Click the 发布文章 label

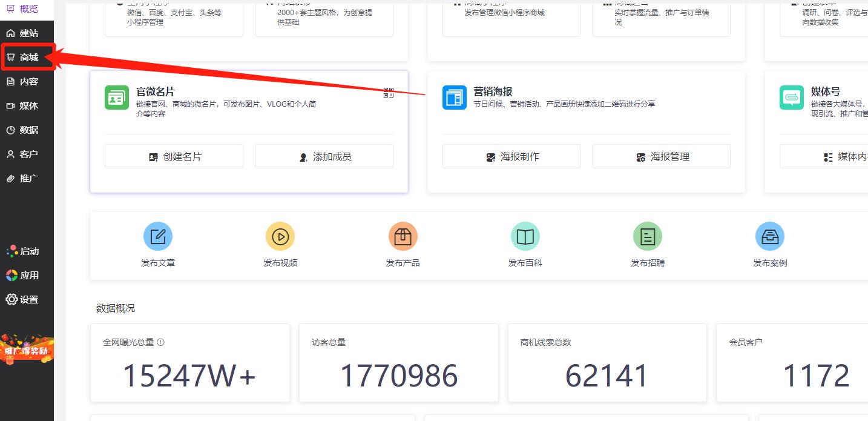158,263
